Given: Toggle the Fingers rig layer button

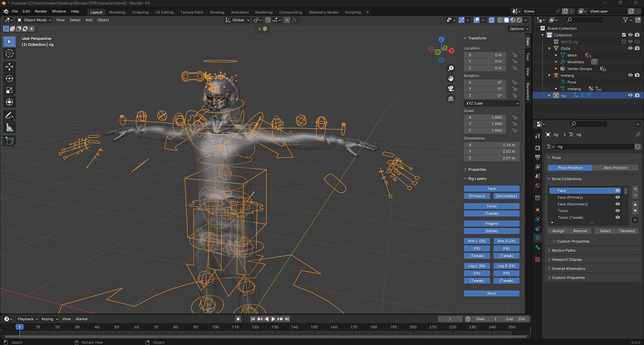Looking at the screenshot, I should [492, 224].
